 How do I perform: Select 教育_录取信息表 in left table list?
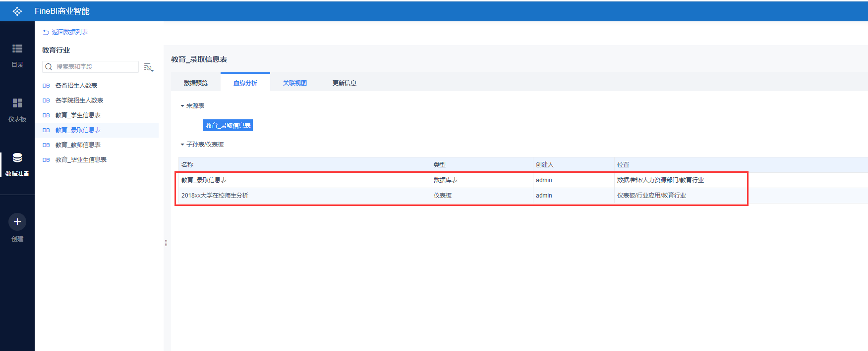pos(78,130)
